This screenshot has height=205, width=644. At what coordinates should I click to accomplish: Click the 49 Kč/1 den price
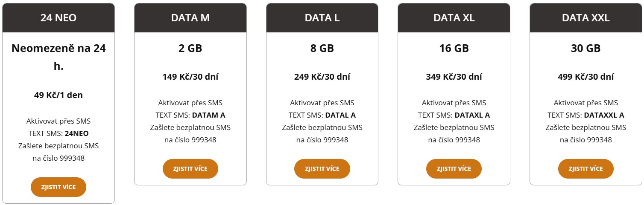click(x=59, y=95)
